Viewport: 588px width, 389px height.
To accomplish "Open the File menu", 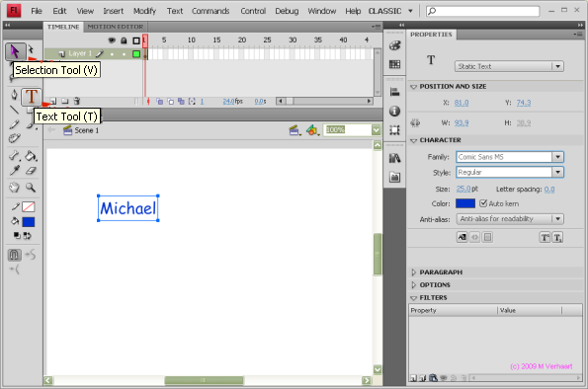I will pos(37,11).
